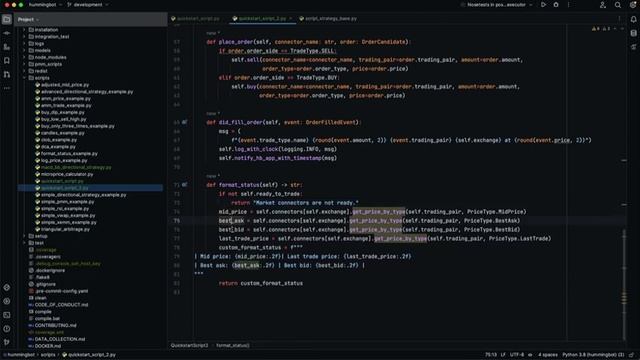Expand the test folder in project tree
Image resolution: width=640 pixels, height=360 pixels.
click(24, 243)
